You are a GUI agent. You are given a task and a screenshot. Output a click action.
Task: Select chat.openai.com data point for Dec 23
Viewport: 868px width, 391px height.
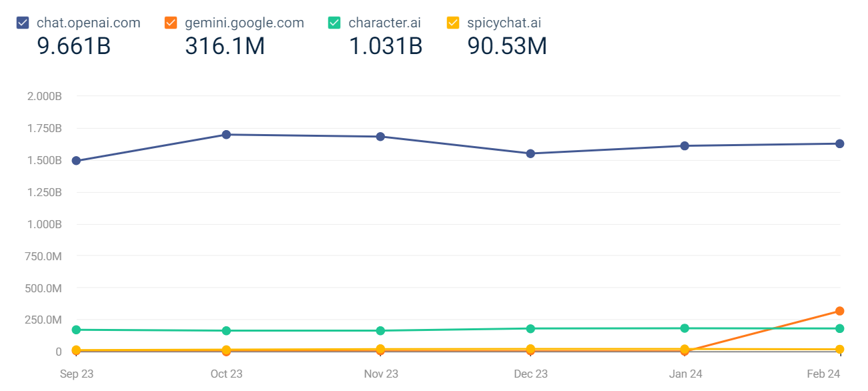[x=530, y=153]
